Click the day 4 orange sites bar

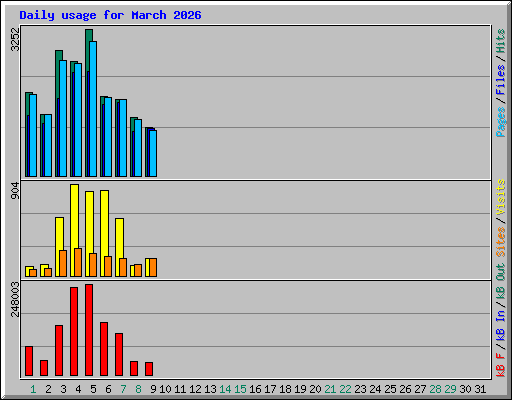click(x=78, y=262)
